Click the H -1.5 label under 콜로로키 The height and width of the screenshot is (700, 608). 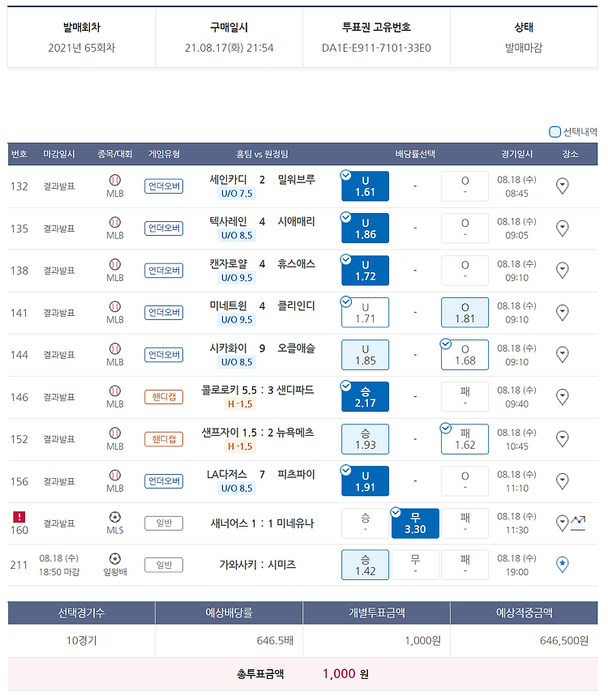pyautogui.click(x=240, y=404)
